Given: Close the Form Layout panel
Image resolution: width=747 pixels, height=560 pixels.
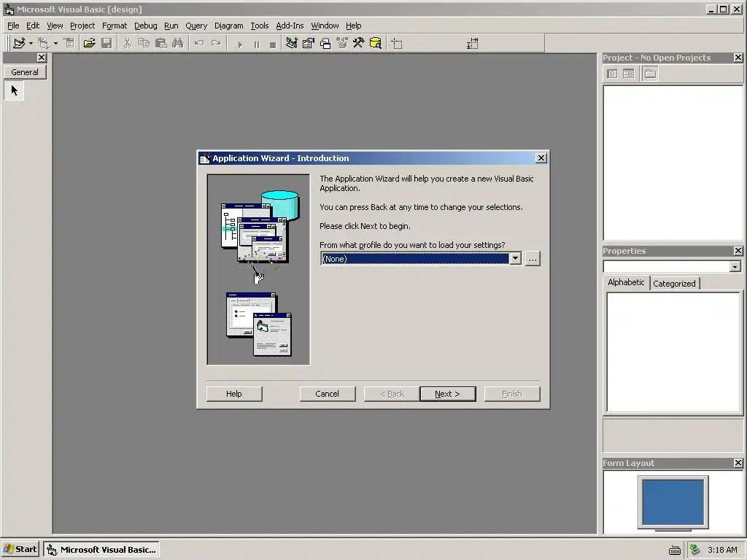Looking at the screenshot, I should click(738, 463).
